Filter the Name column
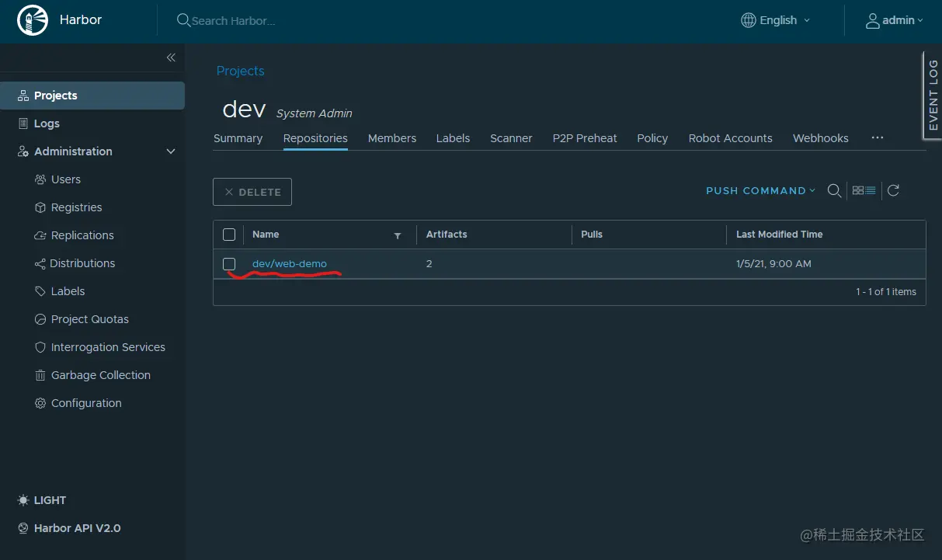This screenshot has width=942, height=560. (x=398, y=235)
